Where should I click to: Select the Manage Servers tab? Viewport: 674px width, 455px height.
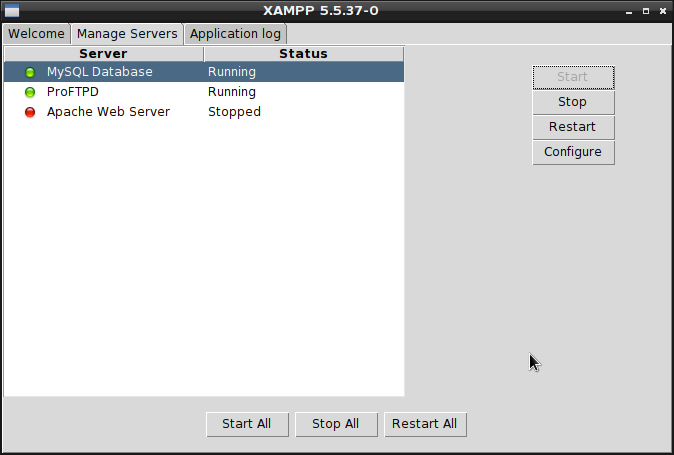(127, 34)
